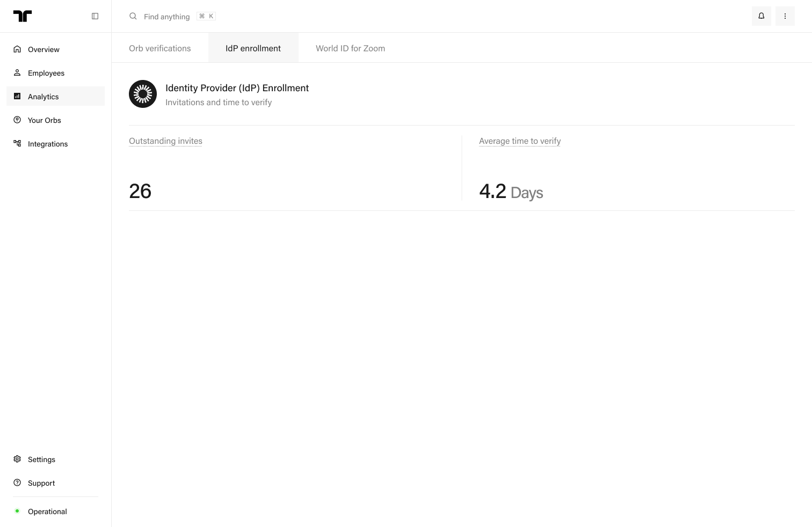Screen dimensions: 812x527
Task: Click the Support question mark icon
Action: coord(17,482)
